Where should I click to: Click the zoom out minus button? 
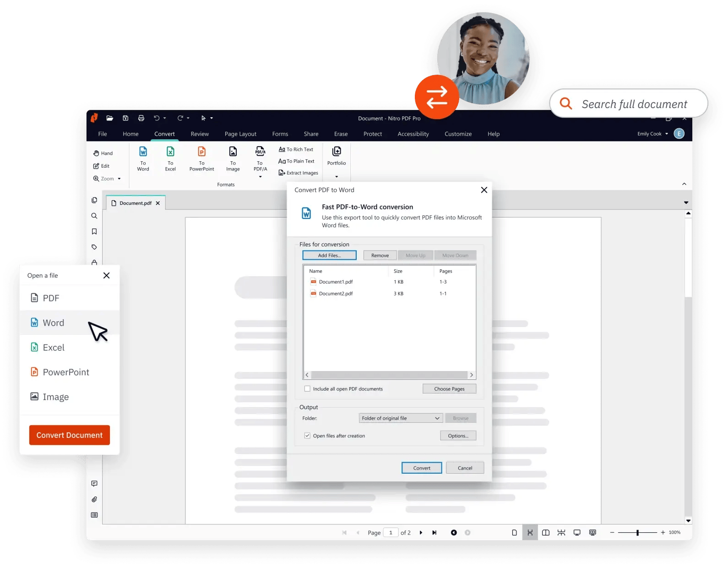(x=612, y=533)
